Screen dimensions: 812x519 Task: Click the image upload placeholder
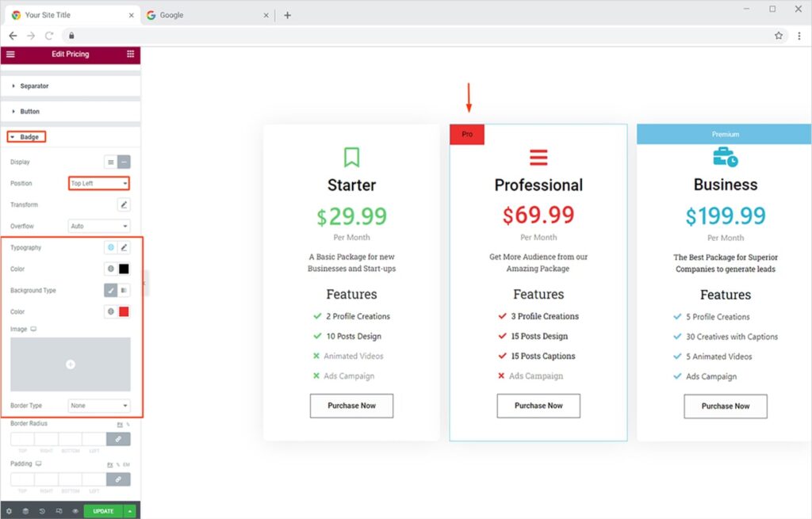click(x=71, y=364)
